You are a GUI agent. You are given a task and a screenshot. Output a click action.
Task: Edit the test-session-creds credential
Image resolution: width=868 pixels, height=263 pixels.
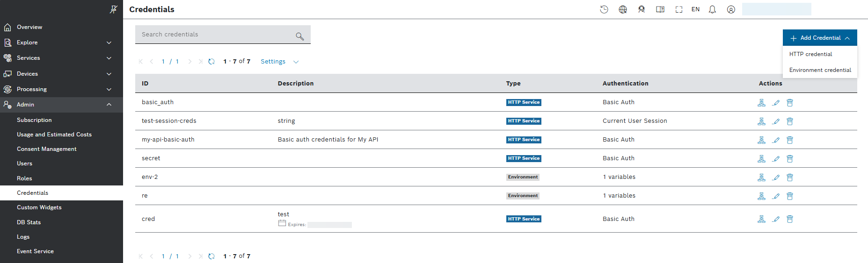click(776, 121)
